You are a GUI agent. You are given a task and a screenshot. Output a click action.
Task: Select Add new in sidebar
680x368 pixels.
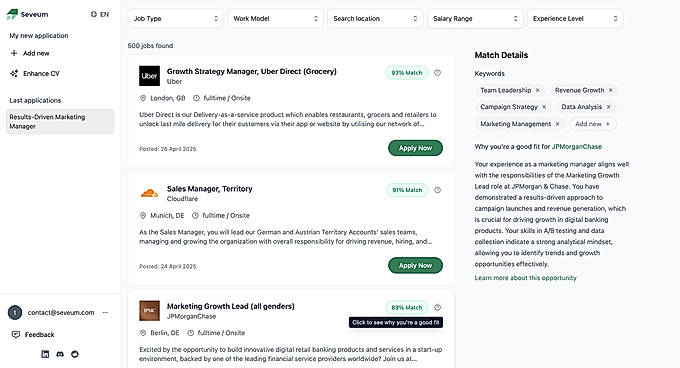click(x=36, y=53)
